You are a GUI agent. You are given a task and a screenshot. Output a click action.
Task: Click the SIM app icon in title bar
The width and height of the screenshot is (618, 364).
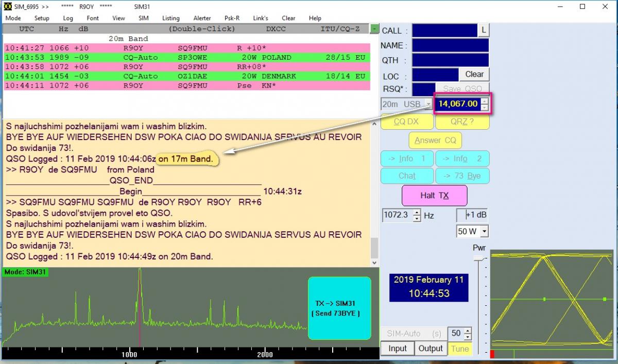tap(7, 6)
